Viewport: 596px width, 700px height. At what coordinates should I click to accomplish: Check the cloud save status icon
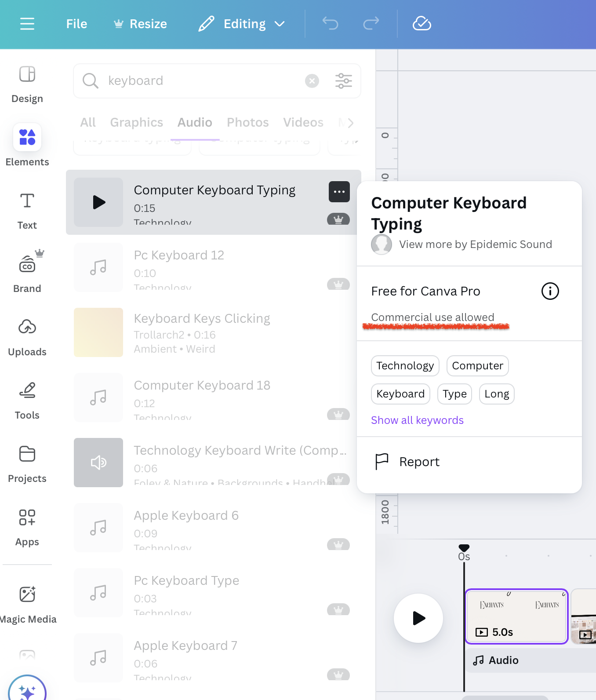tap(422, 23)
